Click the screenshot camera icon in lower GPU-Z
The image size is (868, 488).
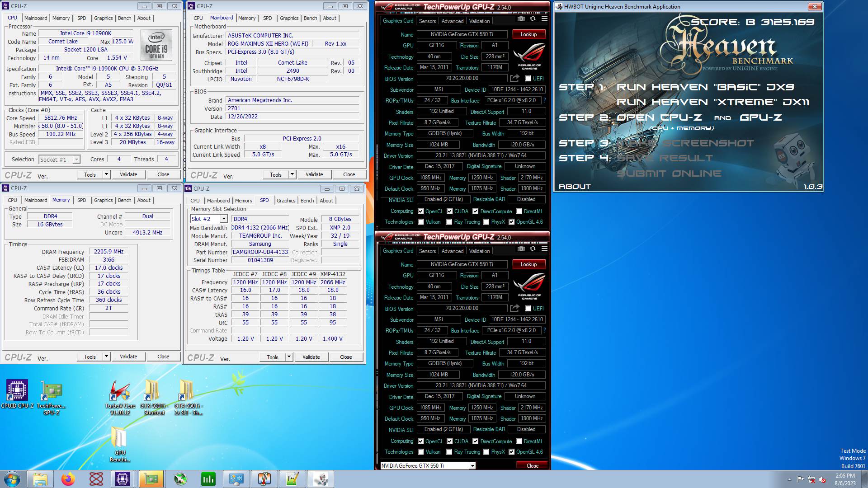(x=521, y=249)
